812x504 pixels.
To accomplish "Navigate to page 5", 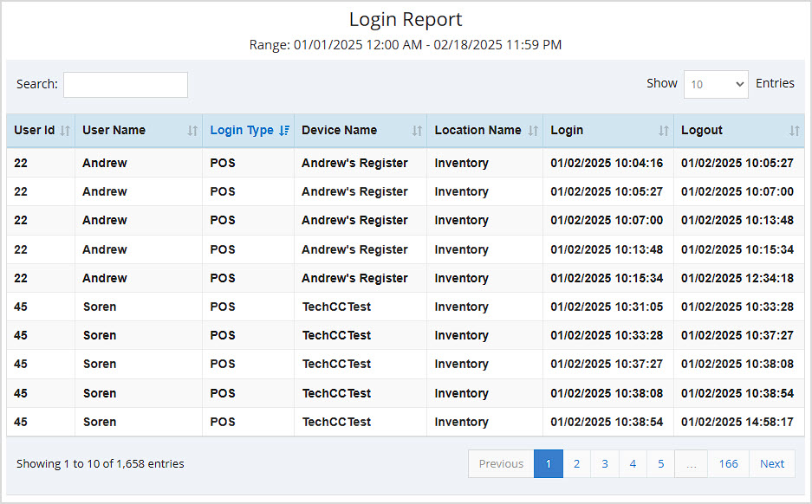I will [660, 464].
